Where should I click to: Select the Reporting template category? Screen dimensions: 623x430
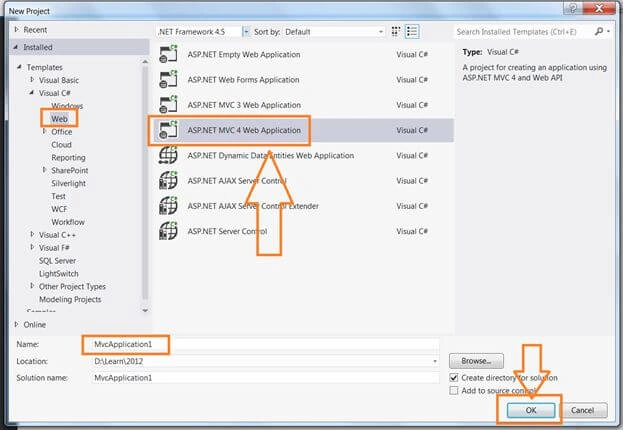(68, 157)
